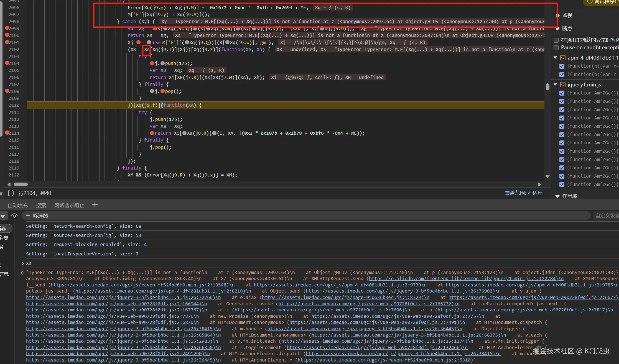
Task: Click the editor vertical scroll down arrow
Action: 547,176
